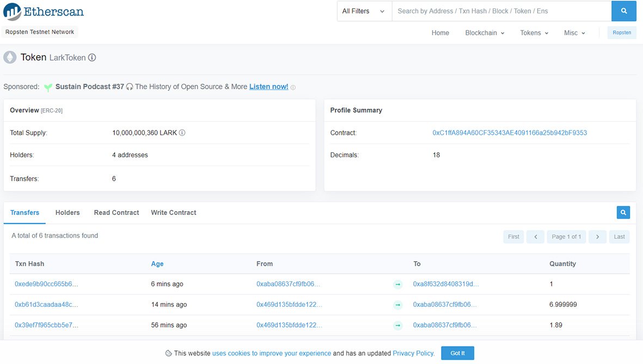Open transaction hash 0x39ef7f965cbb5e7...
Image resolution: width=643 pixels, height=364 pixels.
point(46,325)
